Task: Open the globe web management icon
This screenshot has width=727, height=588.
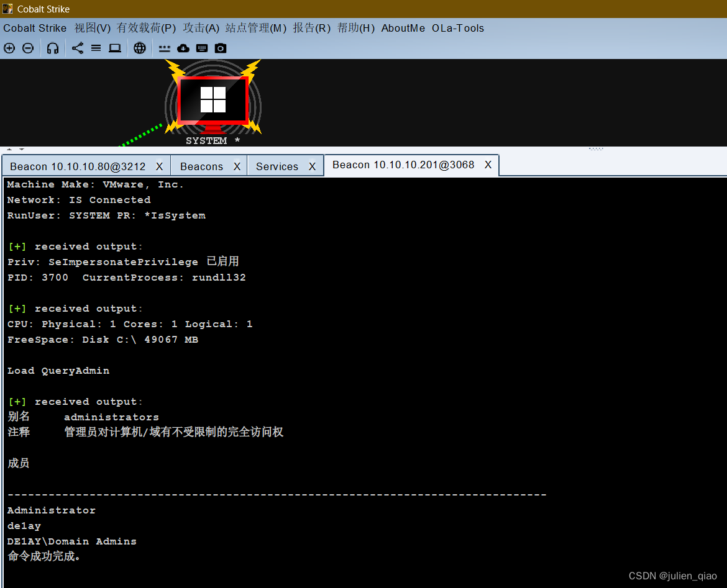Action: 140,48
